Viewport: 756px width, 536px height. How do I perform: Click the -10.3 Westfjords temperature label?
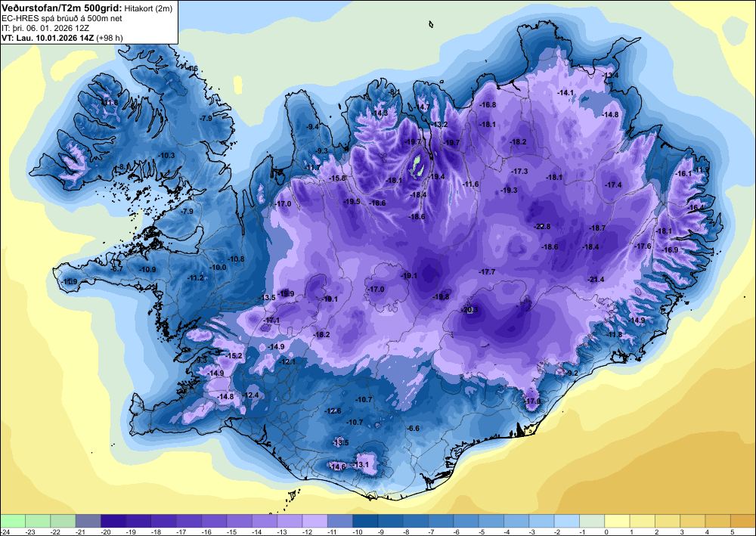(166, 155)
